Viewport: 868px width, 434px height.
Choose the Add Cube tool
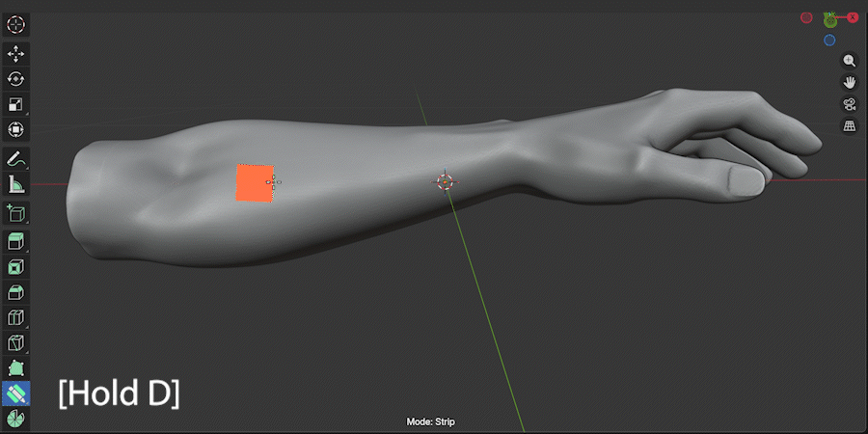(16, 212)
